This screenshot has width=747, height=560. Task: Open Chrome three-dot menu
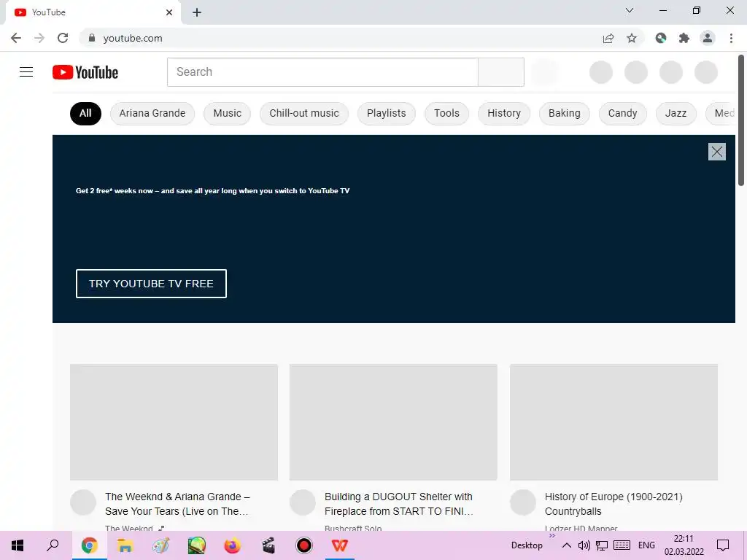click(731, 38)
